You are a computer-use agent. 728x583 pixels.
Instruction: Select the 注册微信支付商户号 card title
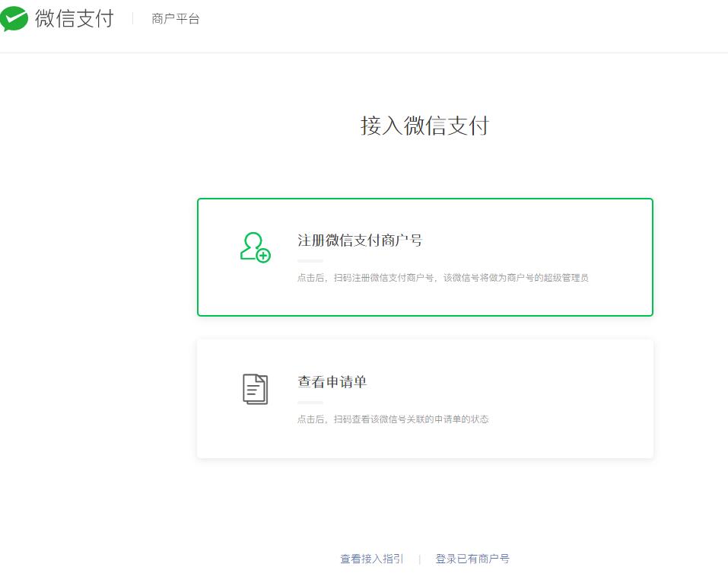pyautogui.click(x=360, y=241)
